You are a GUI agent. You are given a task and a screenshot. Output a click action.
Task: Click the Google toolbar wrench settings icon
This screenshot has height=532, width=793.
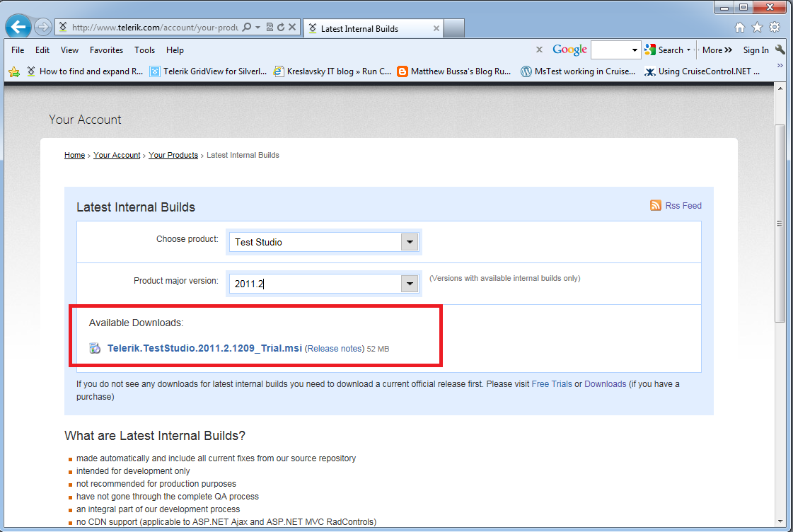[x=780, y=50]
